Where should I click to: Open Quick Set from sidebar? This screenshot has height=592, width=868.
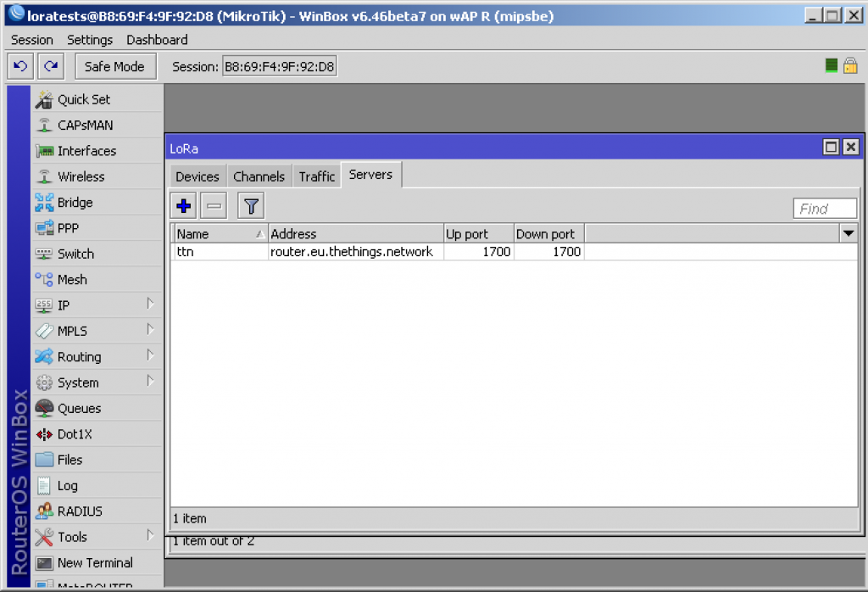pyautogui.click(x=83, y=99)
